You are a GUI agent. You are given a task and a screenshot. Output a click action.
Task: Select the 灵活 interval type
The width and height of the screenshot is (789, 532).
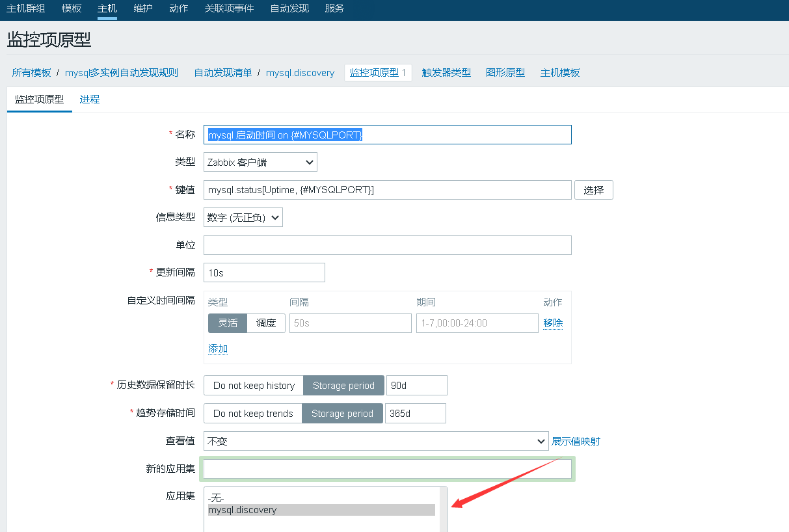coord(228,323)
